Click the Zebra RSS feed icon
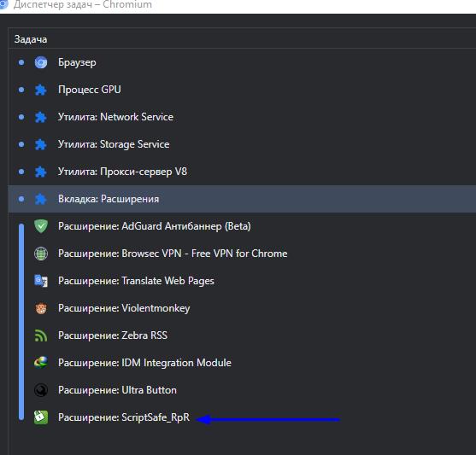 tap(41, 335)
